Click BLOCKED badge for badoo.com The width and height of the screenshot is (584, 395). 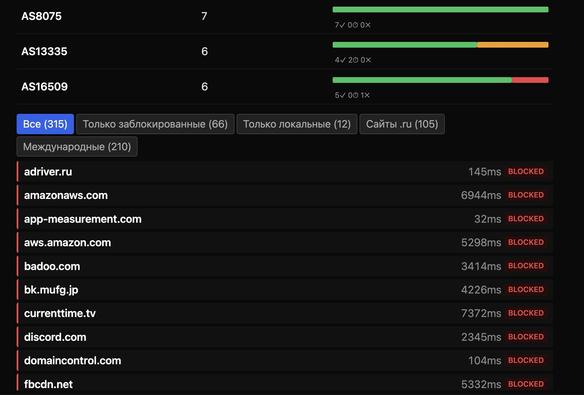pyautogui.click(x=526, y=266)
